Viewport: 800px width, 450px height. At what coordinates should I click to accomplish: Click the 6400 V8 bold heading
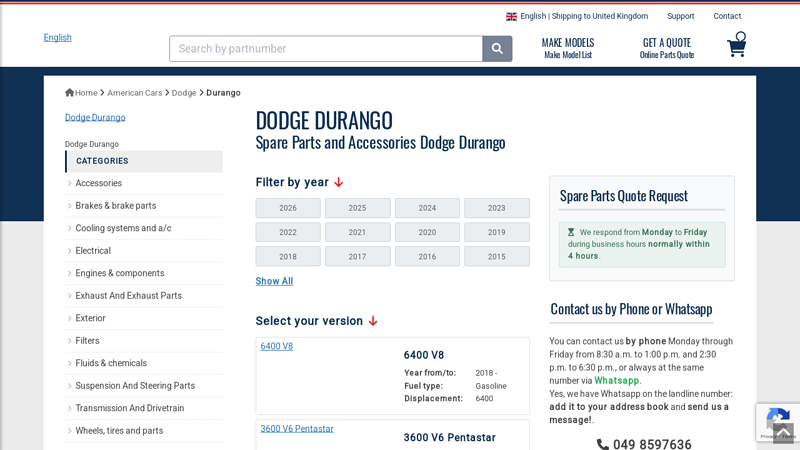coord(423,355)
